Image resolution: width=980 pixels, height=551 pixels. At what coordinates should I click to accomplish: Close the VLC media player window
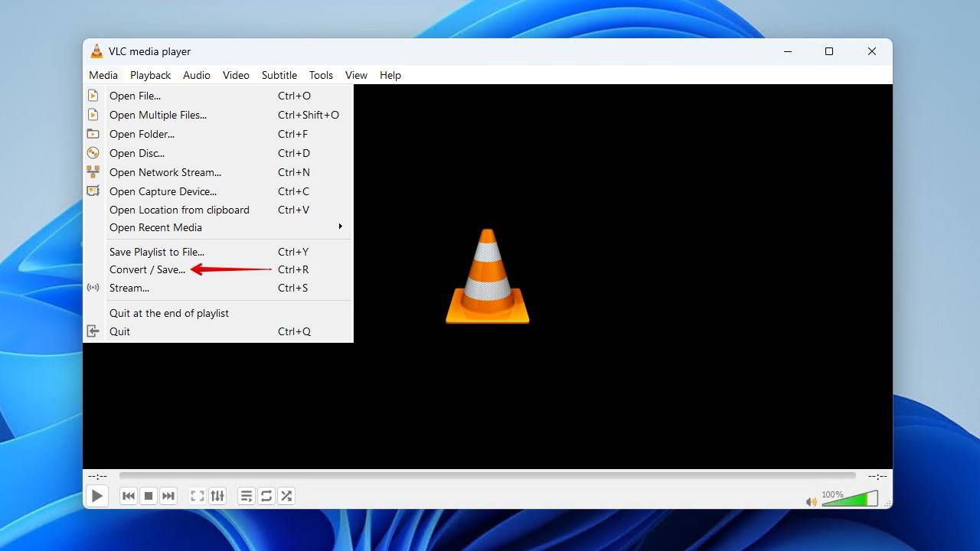871,51
